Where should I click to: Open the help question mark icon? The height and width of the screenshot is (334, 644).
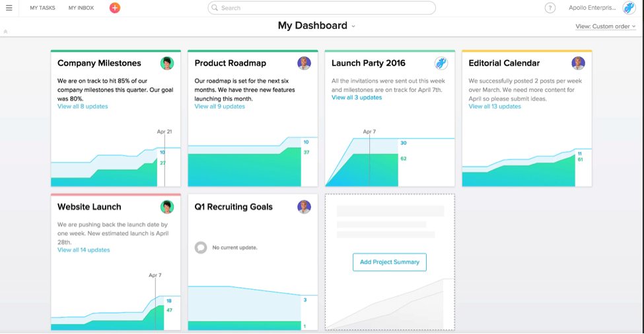[x=550, y=8]
